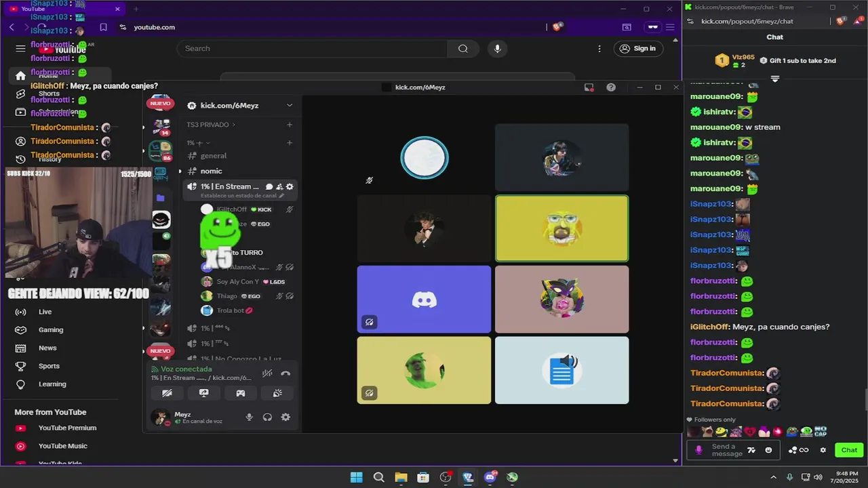The width and height of the screenshot is (868, 488).
Task: Insert NO CAP quick emote in Kick chat
Action: (x=821, y=431)
